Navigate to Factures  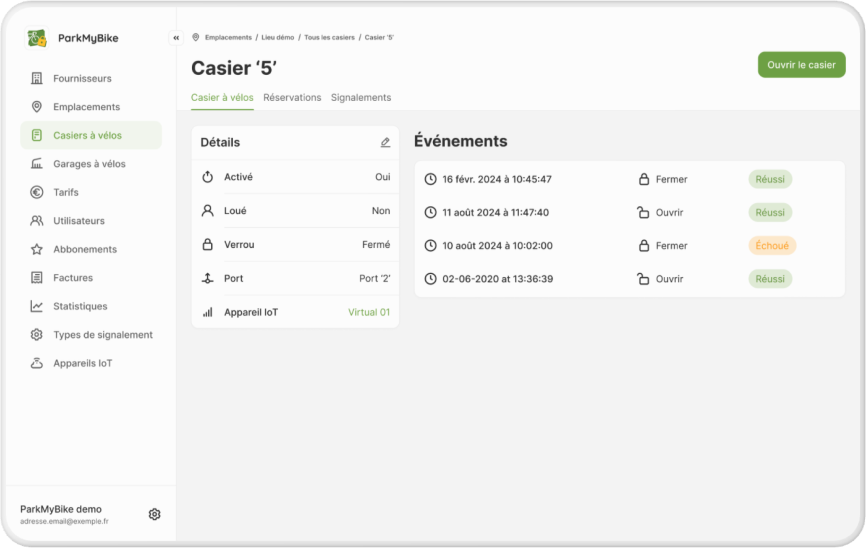(x=72, y=278)
